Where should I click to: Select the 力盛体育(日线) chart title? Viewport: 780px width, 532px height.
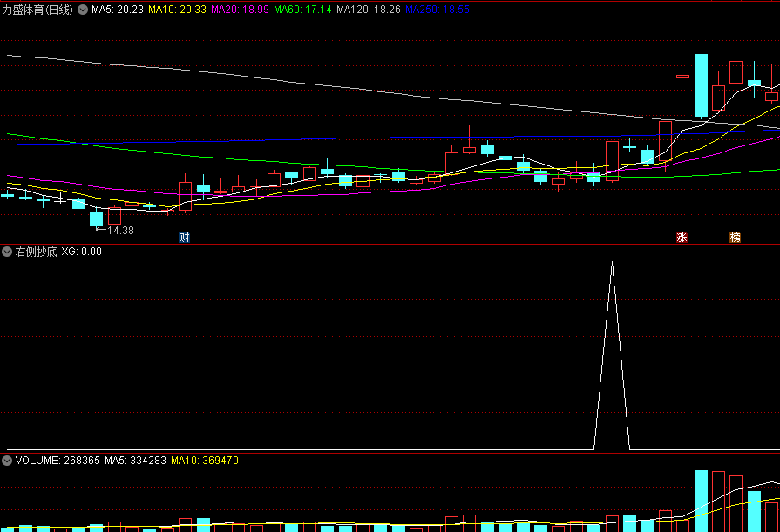(x=37, y=10)
